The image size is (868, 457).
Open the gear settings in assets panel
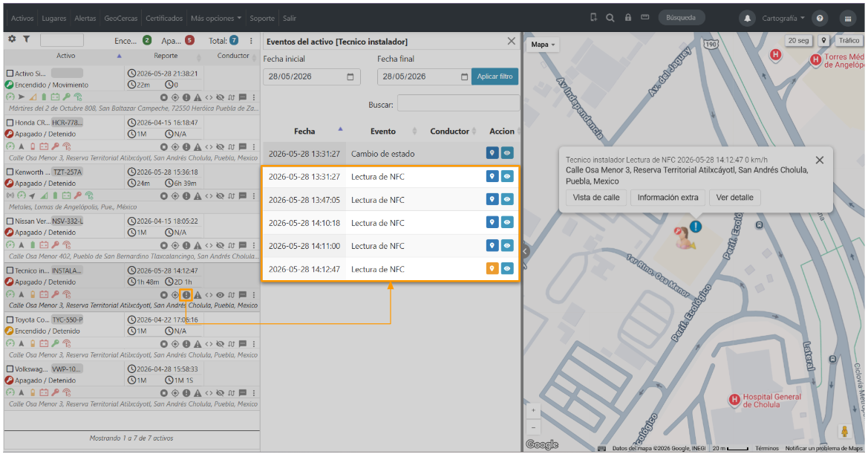[x=12, y=39]
